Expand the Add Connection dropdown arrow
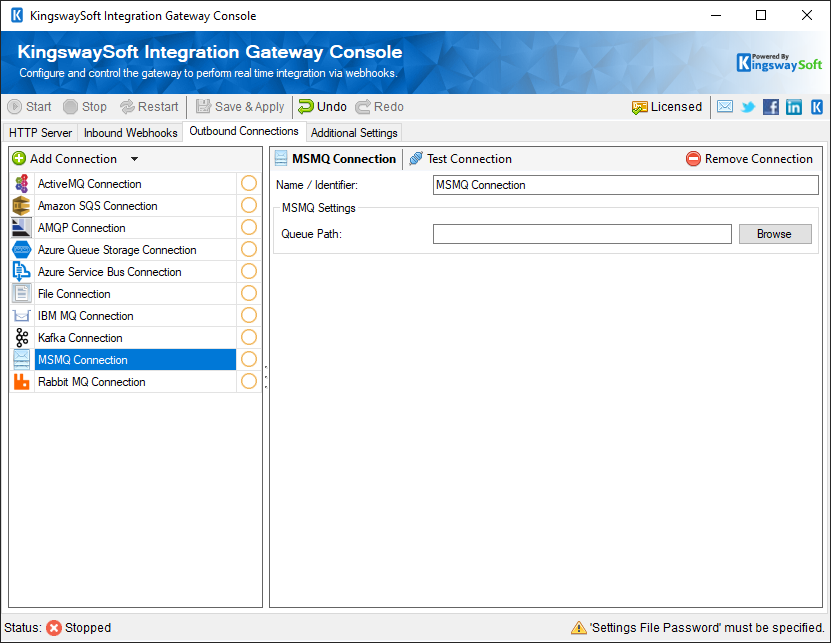This screenshot has height=643, width=831. pos(135,159)
